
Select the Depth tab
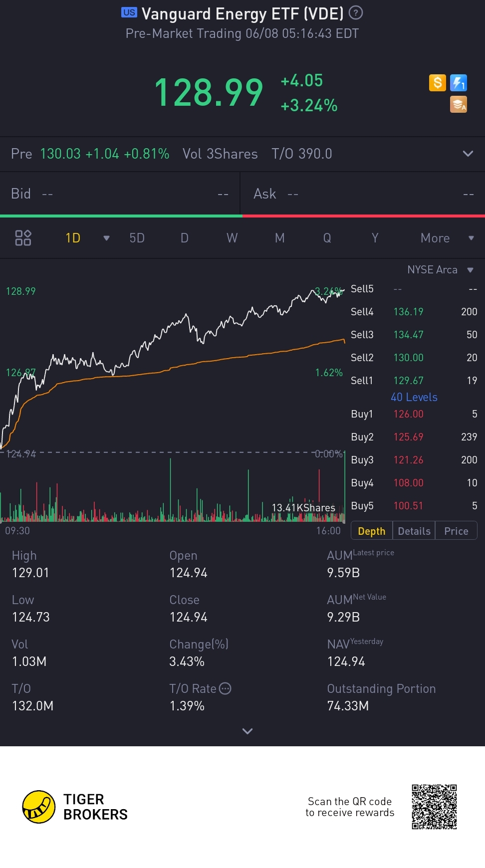coord(372,531)
